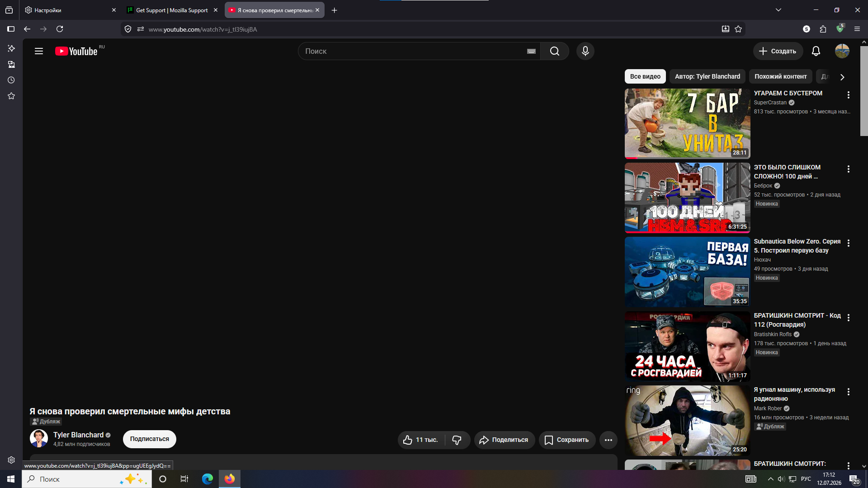The image size is (868, 488).
Task: Install the page as app icon
Action: point(726,29)
